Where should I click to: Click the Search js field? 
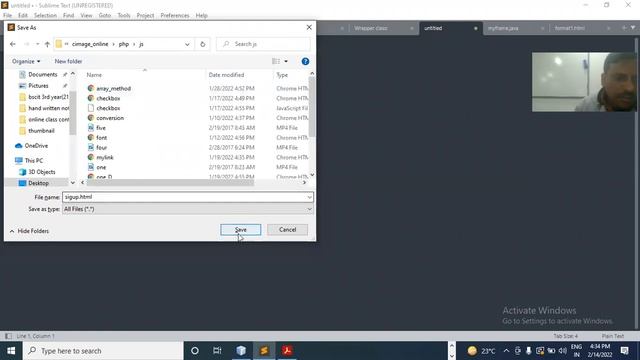tap(263, 44)
